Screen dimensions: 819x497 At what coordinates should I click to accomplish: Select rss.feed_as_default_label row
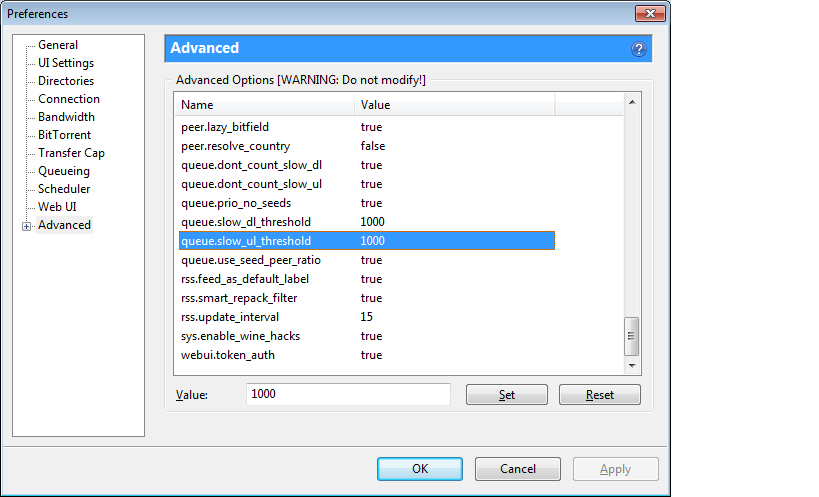tap(367, 279)
